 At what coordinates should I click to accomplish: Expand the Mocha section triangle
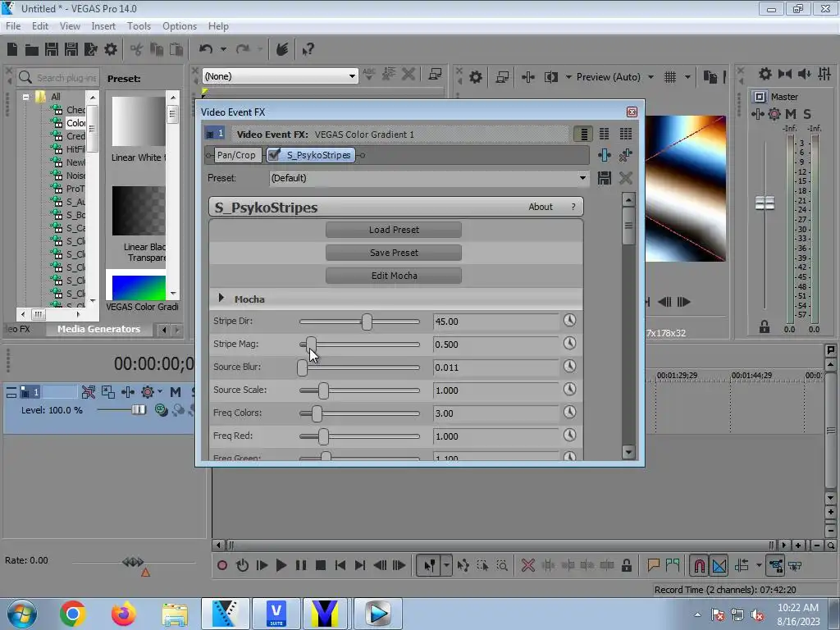pyautogui.click(x=221, y=298)
